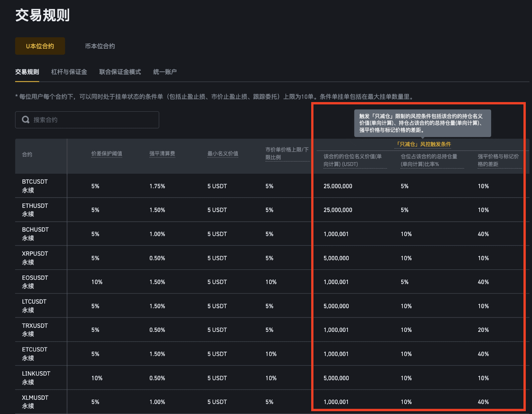Click BTCUSDT's 1.75% liquidation fee
The width and height of the screenshot is (532, 414).
tap(157, 186)
